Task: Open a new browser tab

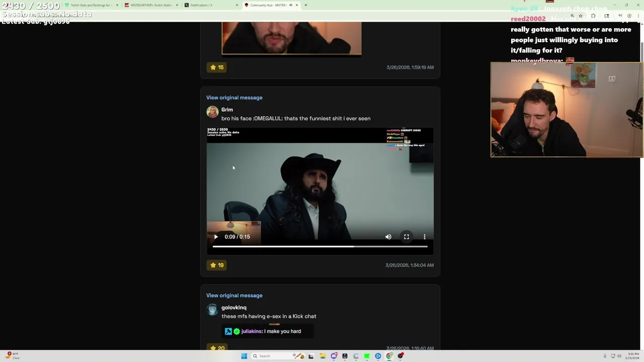Action: 306,5
